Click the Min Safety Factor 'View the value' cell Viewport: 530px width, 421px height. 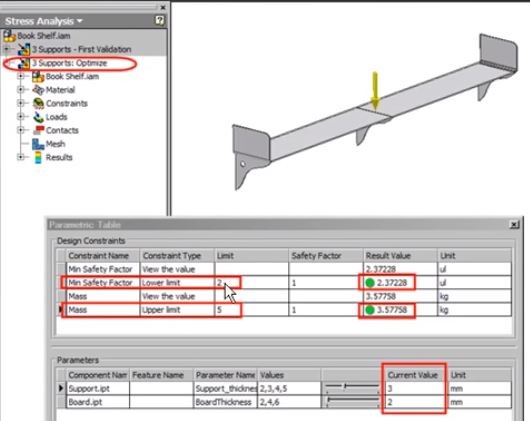(x=177, y=269)
